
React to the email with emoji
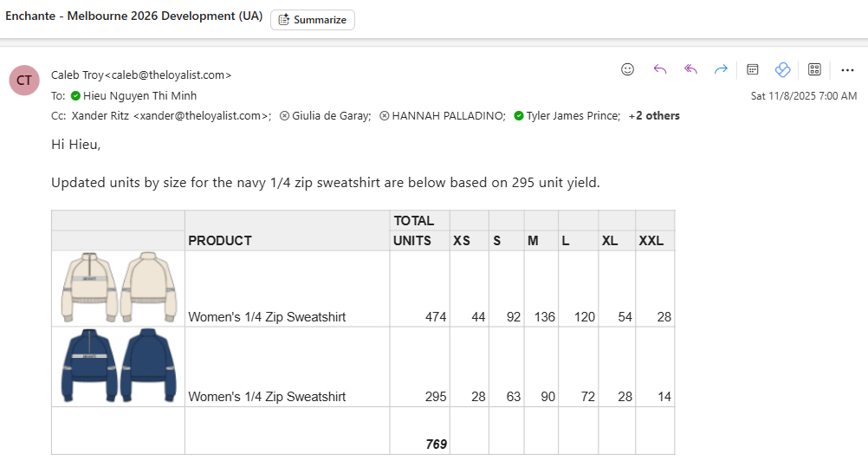click(x=628, y=69)
